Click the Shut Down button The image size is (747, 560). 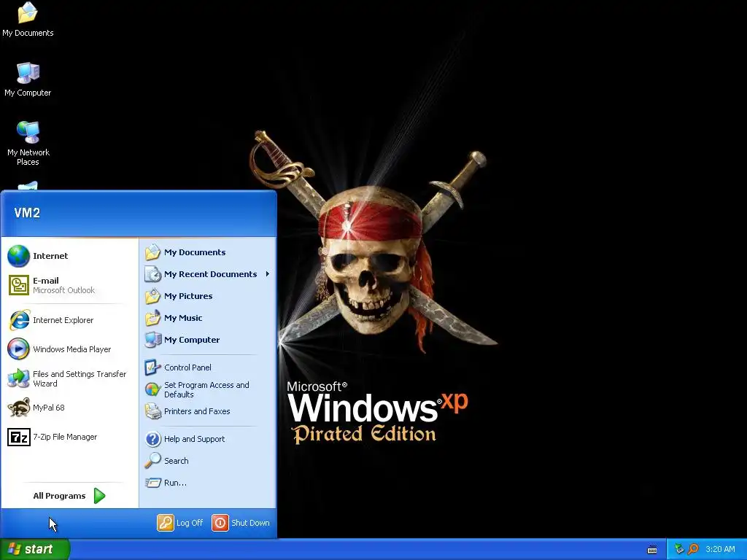pos(241,523)
